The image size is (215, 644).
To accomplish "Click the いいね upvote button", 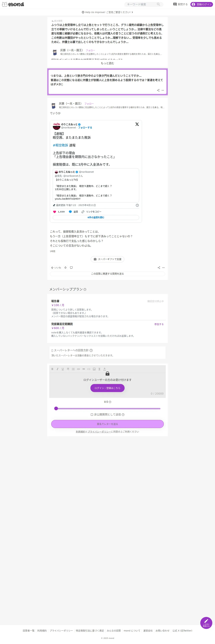I will pos(56,268).
